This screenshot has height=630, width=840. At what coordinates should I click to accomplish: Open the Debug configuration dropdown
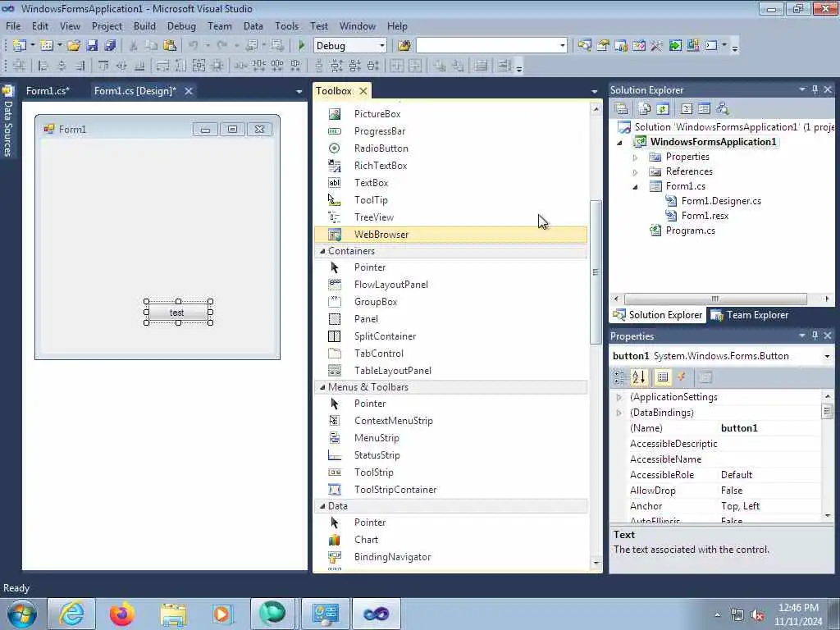[382, 46]
